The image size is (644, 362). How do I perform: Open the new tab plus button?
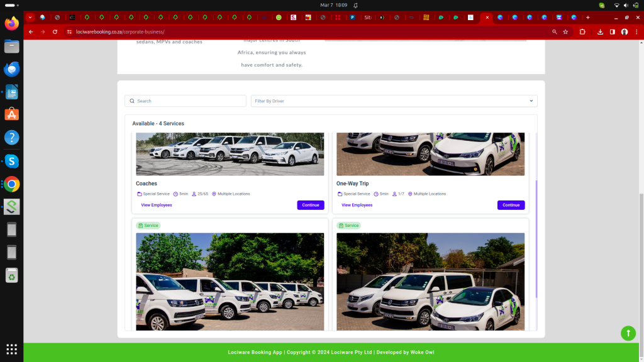pos(588,18)
